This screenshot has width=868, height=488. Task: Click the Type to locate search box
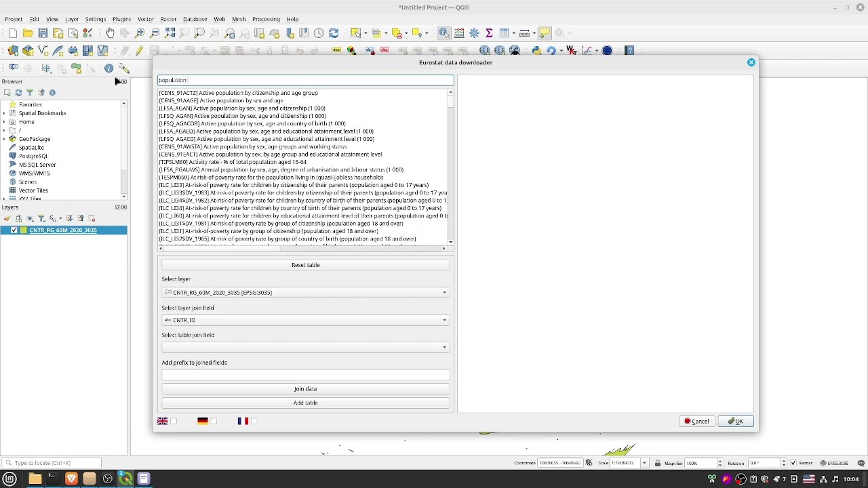[52, 463]
